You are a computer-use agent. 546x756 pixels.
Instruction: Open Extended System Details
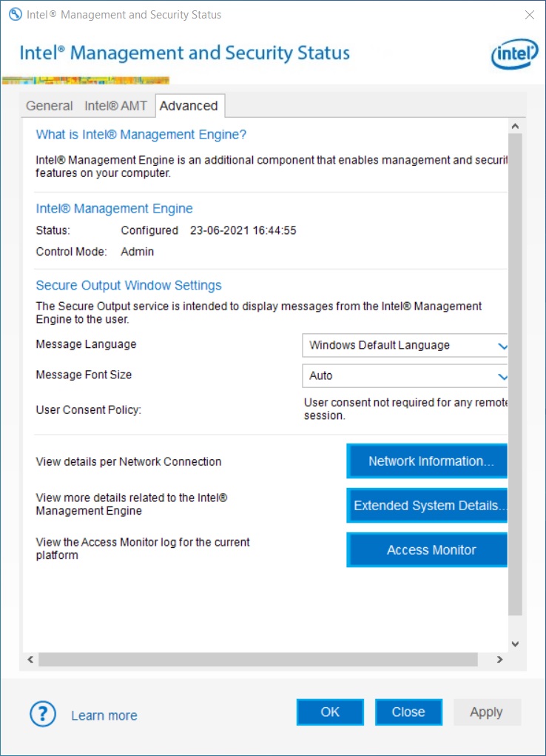[x=427, y=506]
